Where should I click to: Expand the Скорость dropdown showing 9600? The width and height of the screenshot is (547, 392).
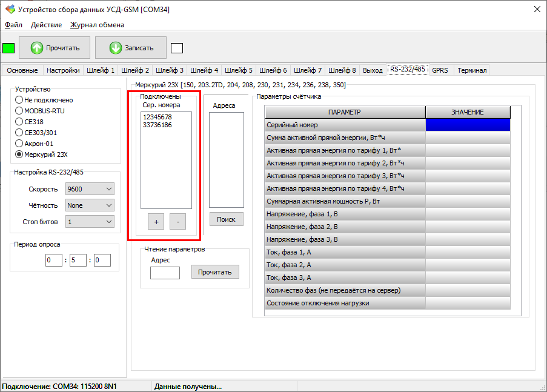point(90,189)
